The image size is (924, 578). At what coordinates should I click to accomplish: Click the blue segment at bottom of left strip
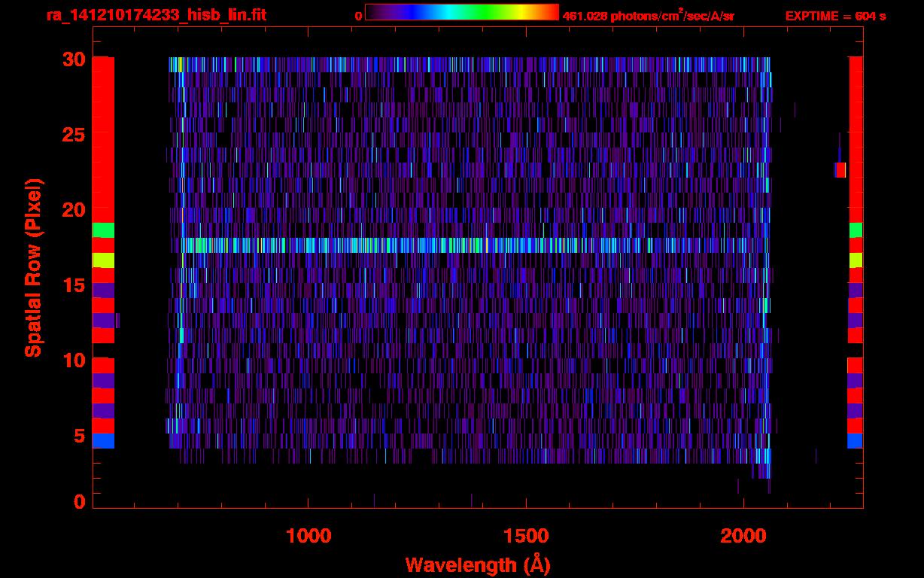click(103, 441)
